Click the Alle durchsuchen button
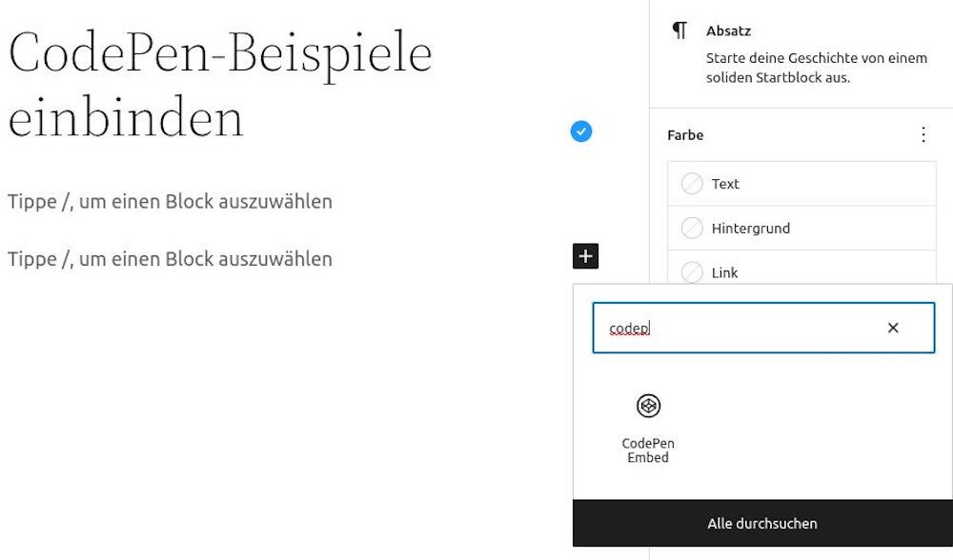Image resolution: width=953 pixels, height=560 pixels. tap(761, 523)
